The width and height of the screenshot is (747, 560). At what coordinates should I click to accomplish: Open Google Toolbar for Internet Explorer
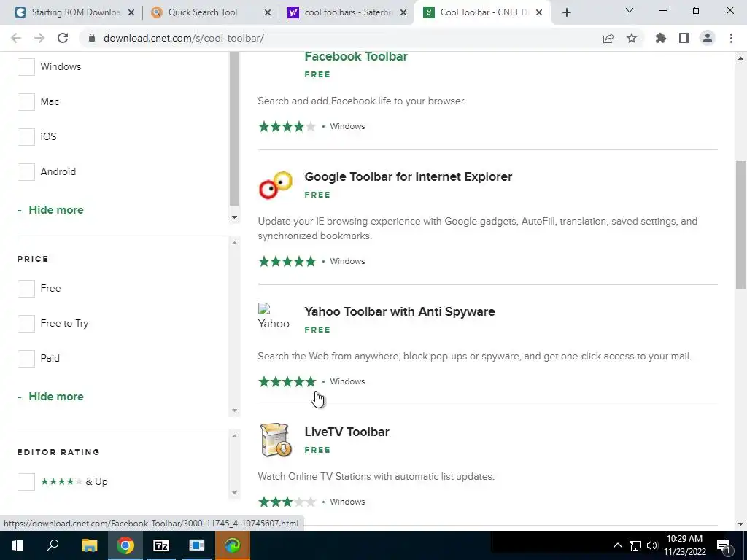[x=409, y=176]
